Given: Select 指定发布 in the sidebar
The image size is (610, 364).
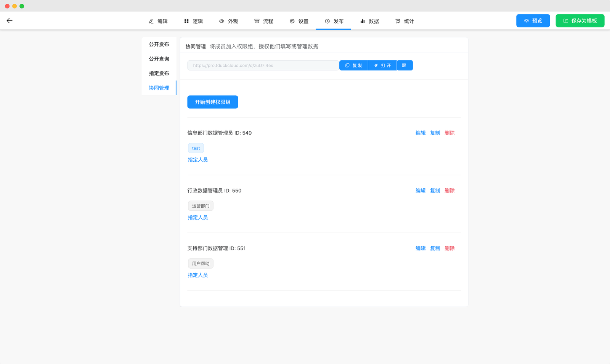Looking at the screenshot, I should tap(159, 73).
